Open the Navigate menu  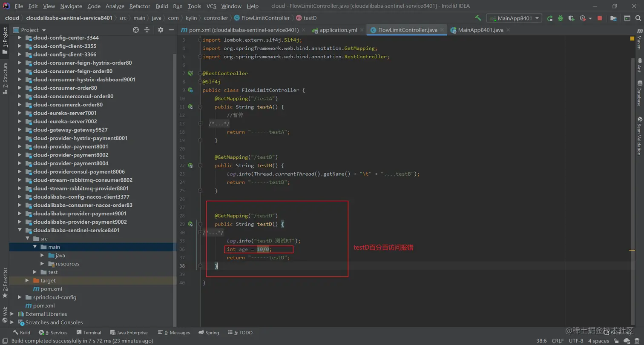(71, 6)
